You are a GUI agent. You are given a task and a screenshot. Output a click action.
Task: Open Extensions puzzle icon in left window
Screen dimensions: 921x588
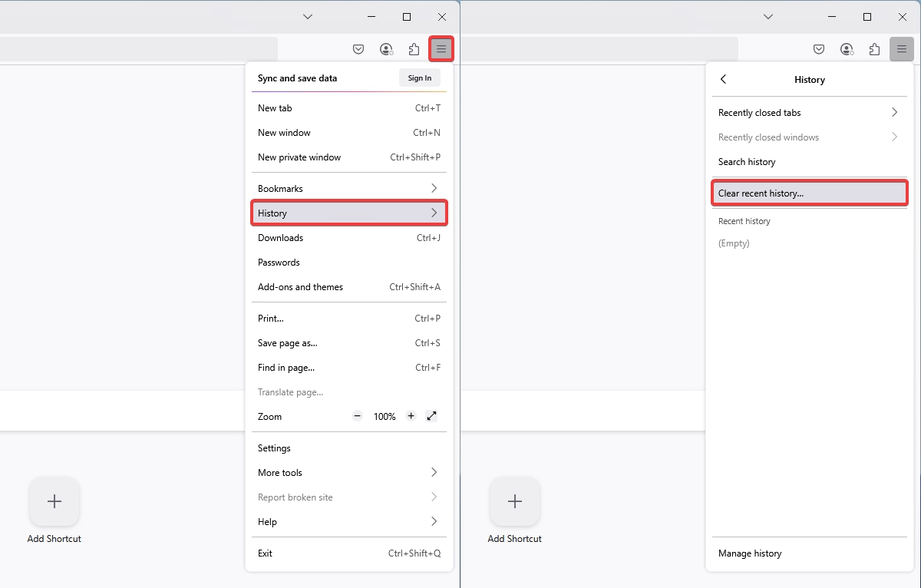coord(414,49)
